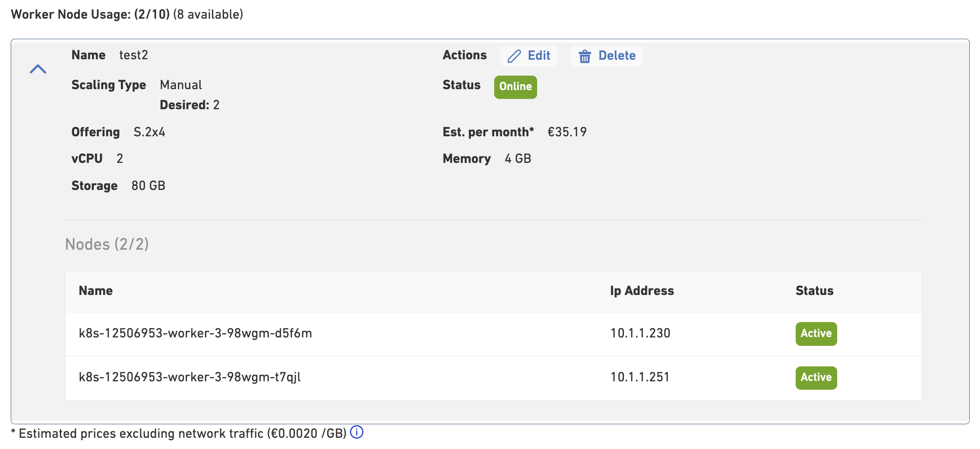Select node k8s-12506953-worker-3-98wgm-d5f6m

195,333
